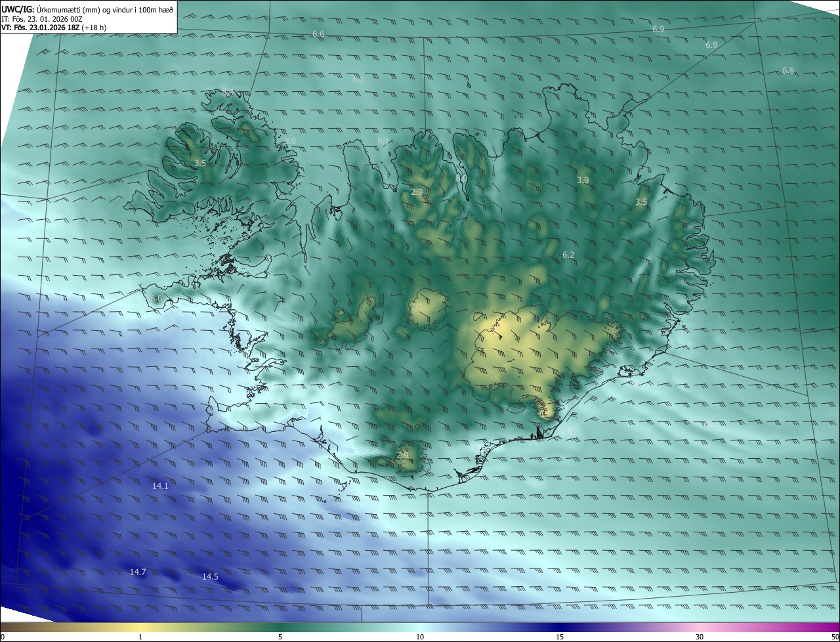Click the colorbar tick label 1

(x=140, y=637)
